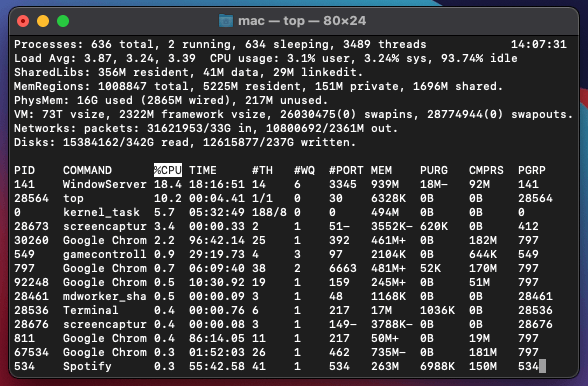Image resolution: width=588 pixels, height=386 pixels.
Task: Click the mdworker_sha process name
Action: click(x=105, y=296)
